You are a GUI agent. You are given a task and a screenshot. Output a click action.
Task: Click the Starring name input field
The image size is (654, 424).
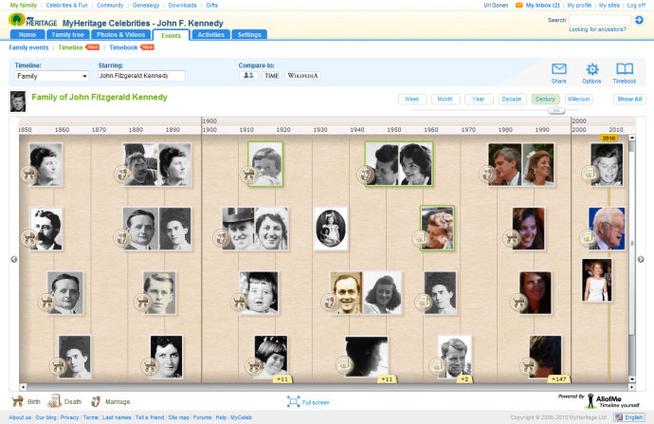pos(141,76)
